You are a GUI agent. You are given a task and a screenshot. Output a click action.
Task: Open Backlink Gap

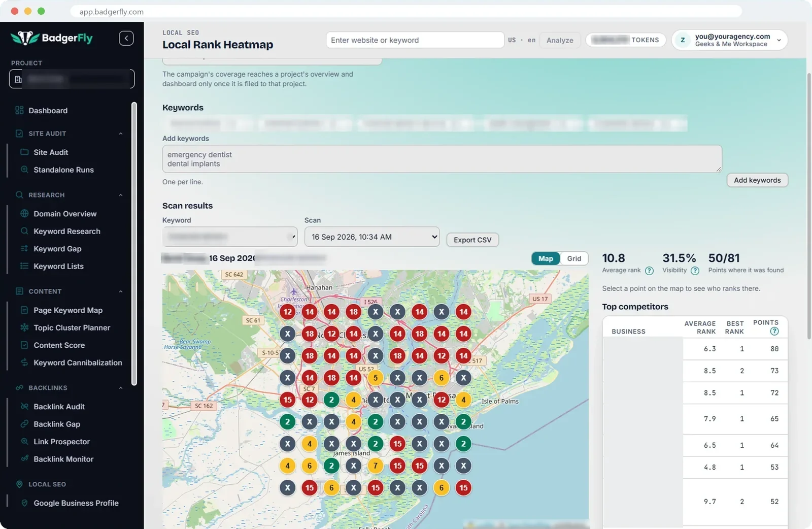click(x=57, y=424)
